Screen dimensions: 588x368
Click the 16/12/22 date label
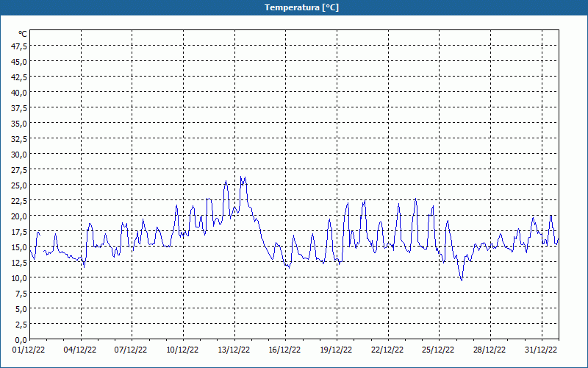point(284,350)
